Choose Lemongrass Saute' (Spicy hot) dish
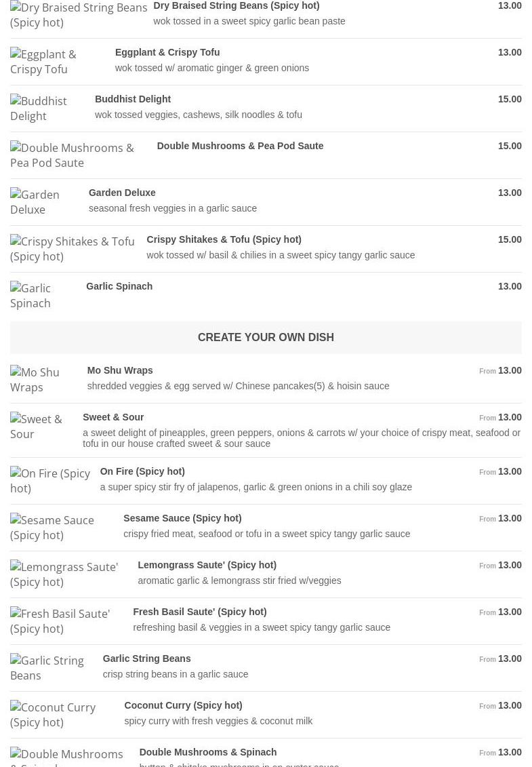 [x=207, y=565]
